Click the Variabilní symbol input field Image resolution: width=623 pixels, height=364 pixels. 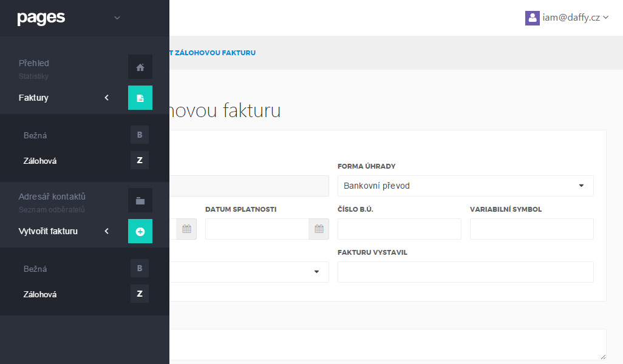tap(531, 229)
